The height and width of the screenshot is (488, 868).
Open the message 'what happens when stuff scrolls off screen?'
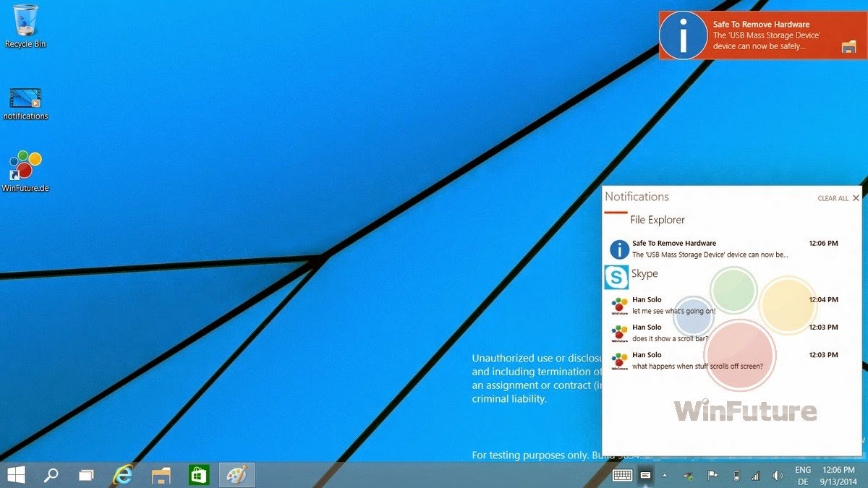click(723, 360)
